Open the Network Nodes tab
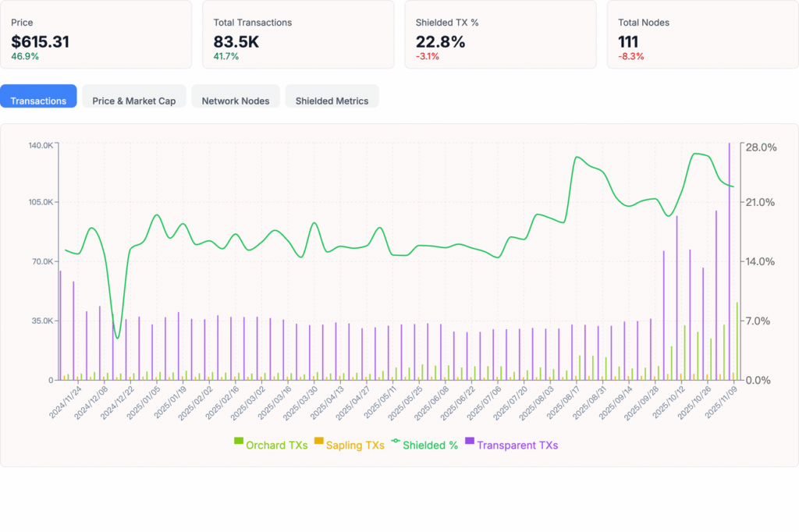 (x=235, y=101)
